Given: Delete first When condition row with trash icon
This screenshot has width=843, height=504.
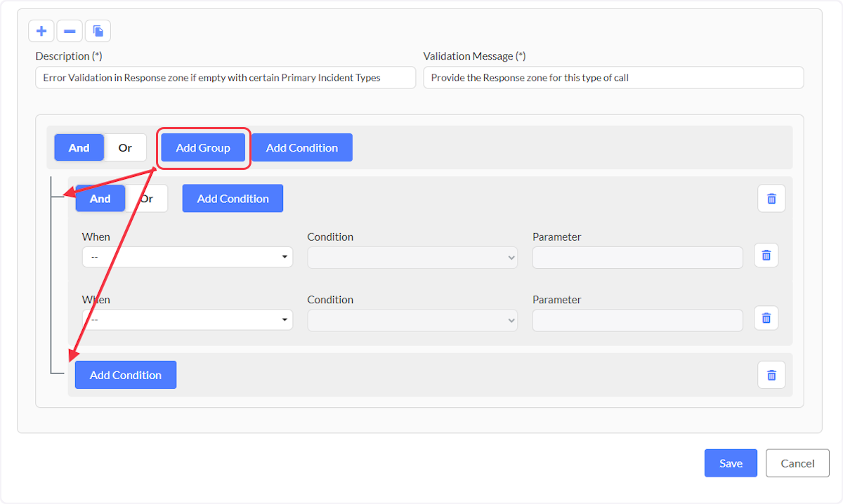Looking at the screenshot, I should [x=766, y=256].
